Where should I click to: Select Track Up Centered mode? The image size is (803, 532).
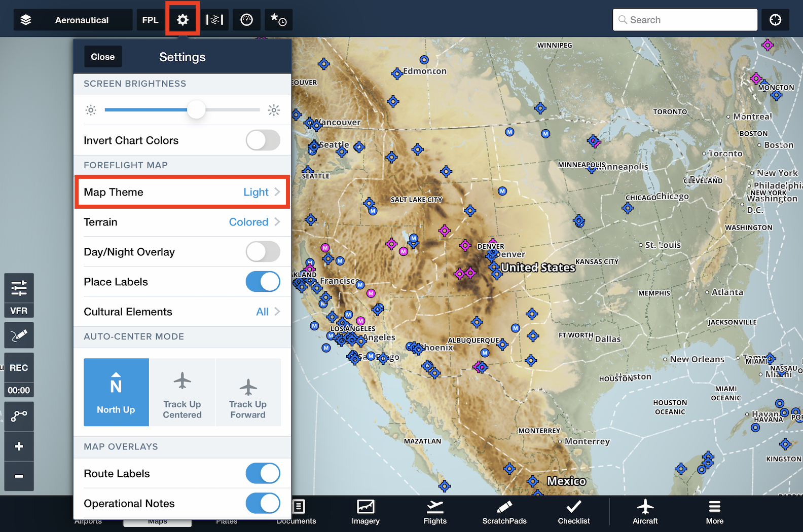pyautogui.click(x=182, y=392)
